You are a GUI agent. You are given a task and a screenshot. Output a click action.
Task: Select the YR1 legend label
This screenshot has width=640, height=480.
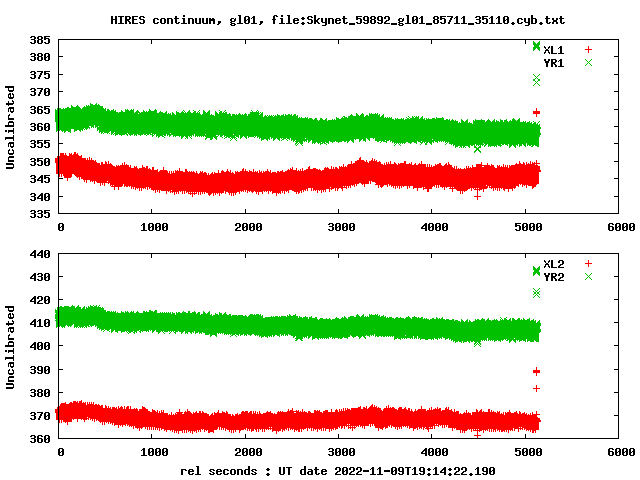[553, 63]
